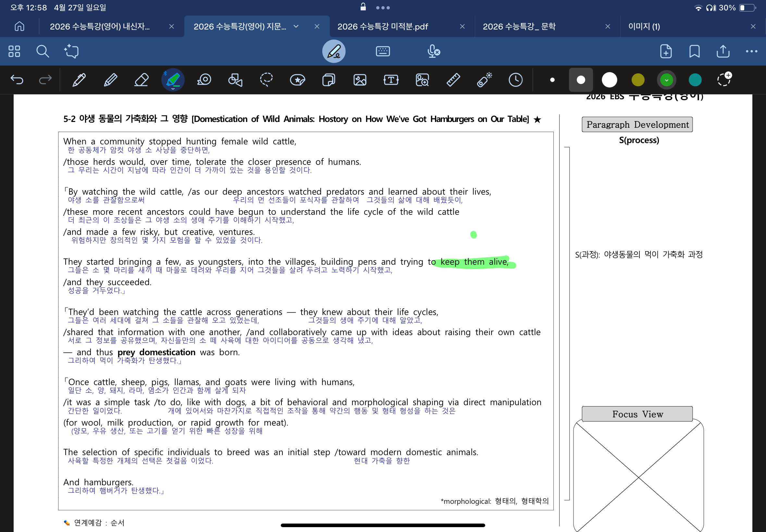
Task: Add a new custom color preset
Action: [724, 79]
